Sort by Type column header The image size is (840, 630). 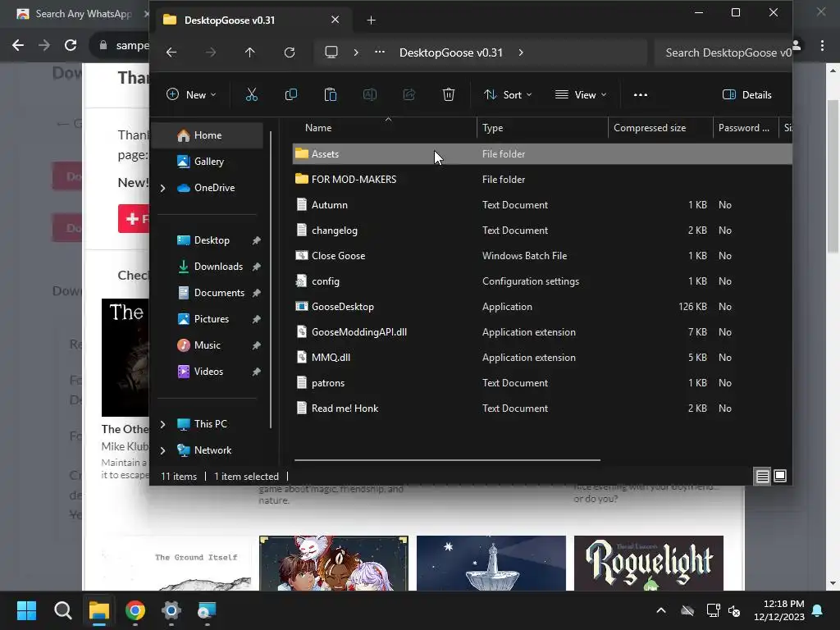[x=542, y=127]
